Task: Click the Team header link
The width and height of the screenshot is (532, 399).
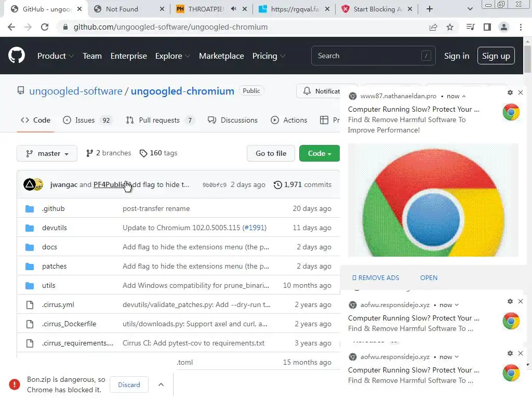Action: pos(92,56)
